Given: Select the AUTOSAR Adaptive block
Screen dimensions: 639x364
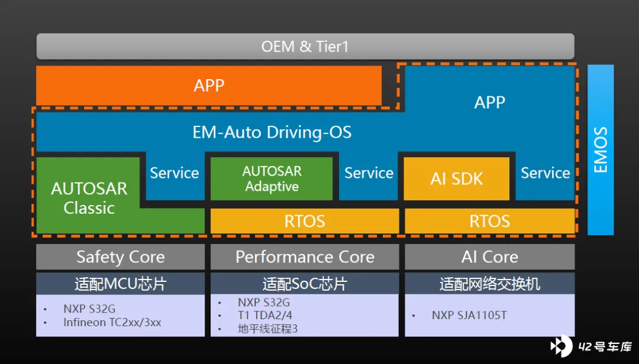Looking at the screenshot, I should click(272, 178).
